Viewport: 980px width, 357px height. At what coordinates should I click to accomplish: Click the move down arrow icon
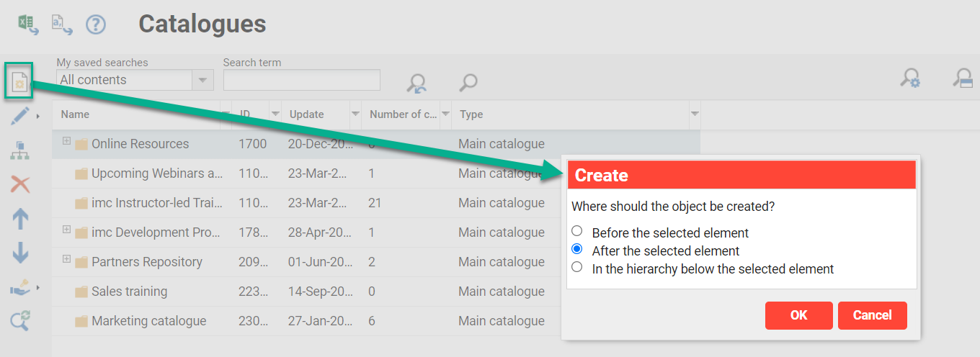pos(20,252)
